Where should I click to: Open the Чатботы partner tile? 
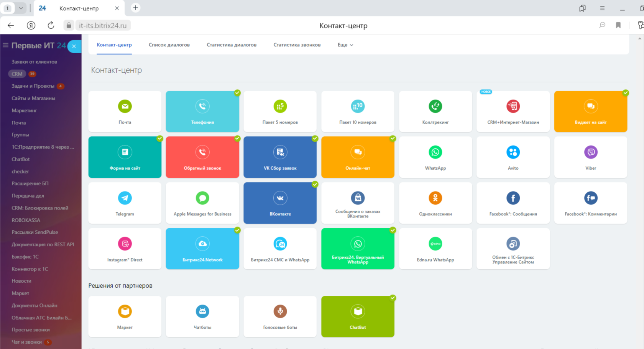tap(202, 316)
